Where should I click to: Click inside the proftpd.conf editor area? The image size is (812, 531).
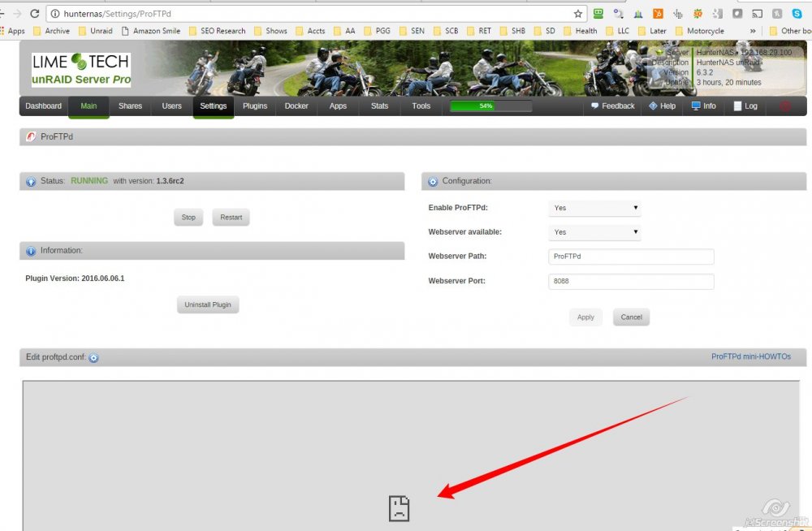click(411, 455)
